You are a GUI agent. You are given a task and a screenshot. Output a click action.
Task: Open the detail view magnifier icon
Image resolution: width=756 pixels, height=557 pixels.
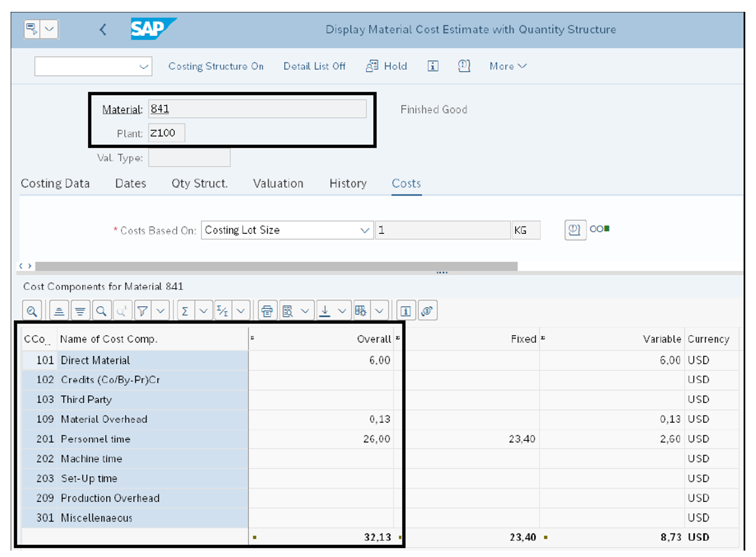click(x=32, y=310)
